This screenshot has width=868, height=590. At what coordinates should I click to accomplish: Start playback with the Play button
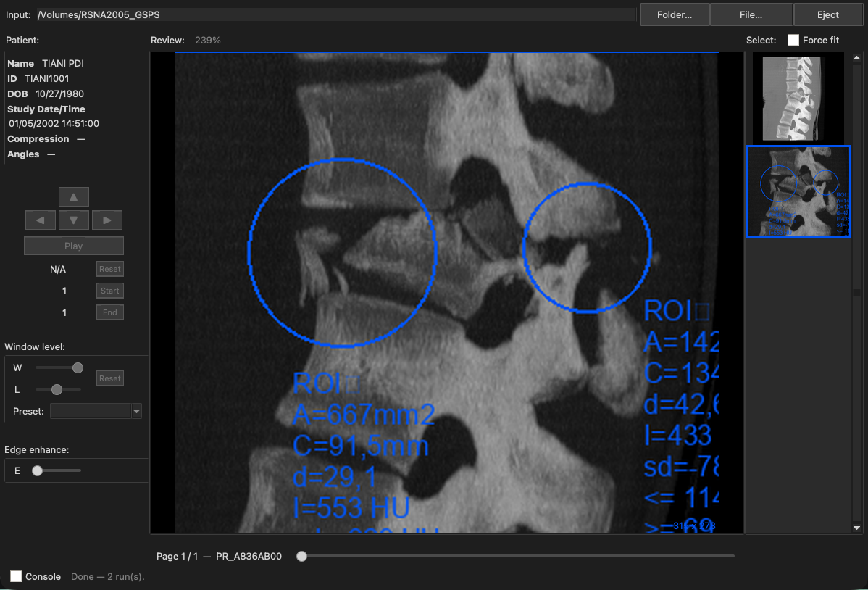pos(74,246)
